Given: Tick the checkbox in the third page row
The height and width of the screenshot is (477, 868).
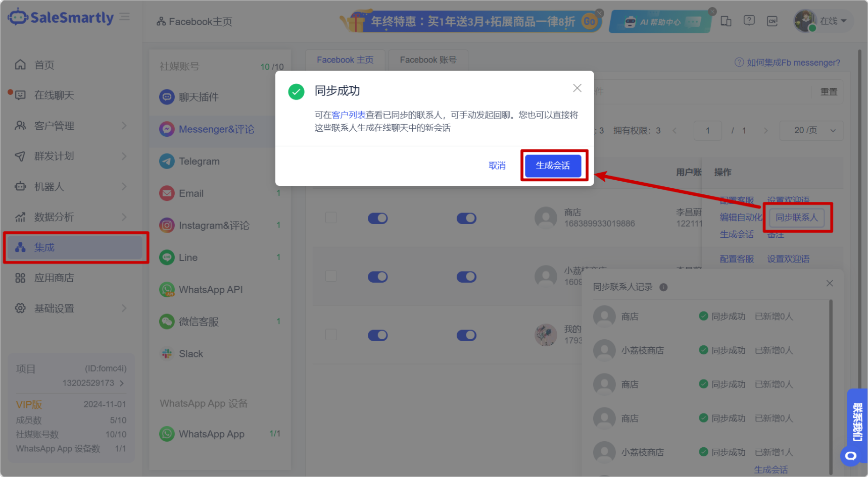Looking at the screenshot, I should tap(331, 335).
